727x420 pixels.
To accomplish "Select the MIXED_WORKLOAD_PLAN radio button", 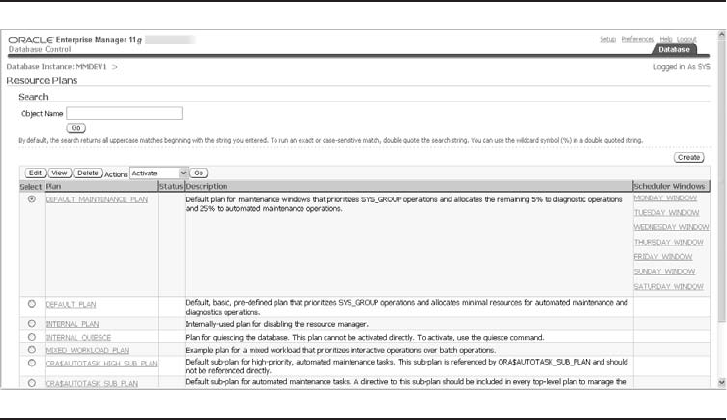I will click(32, 350).
